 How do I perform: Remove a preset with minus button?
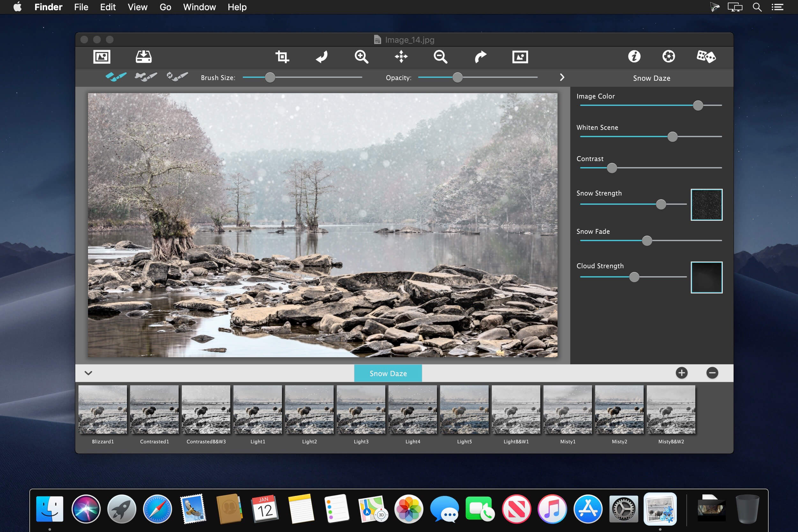tap(712, 373)
